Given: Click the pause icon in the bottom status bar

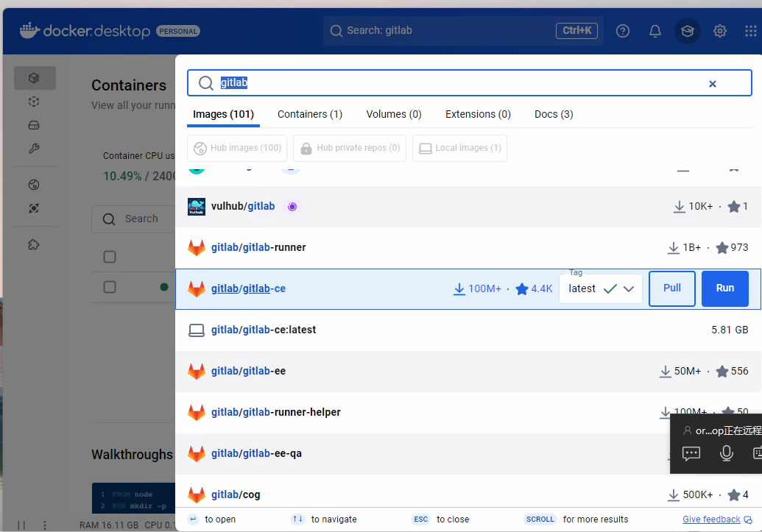Looking at the screenshot, I should click(x=21, y=525).
